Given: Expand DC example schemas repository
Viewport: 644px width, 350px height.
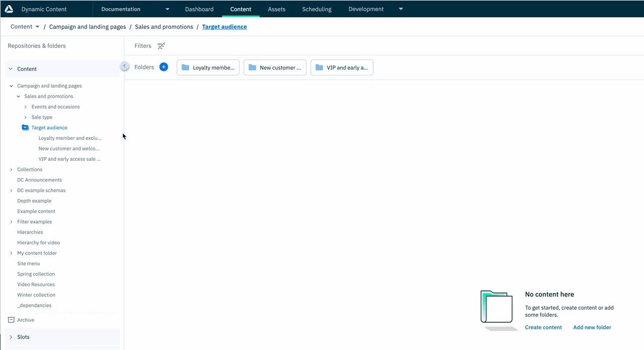Looking at the screenshot, I should 12,191.
